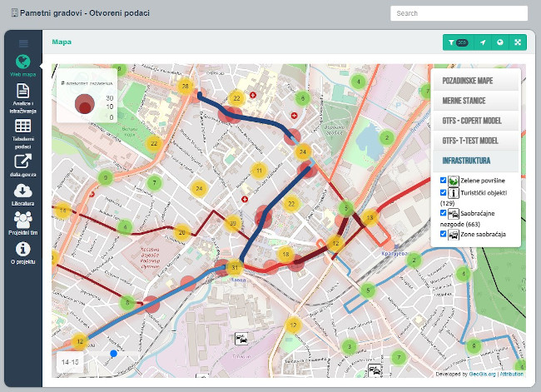Toggle the sidebar hamburger menu
This screenshot has height=392, width=541.
pyautogui.click(x=23, y=42)
